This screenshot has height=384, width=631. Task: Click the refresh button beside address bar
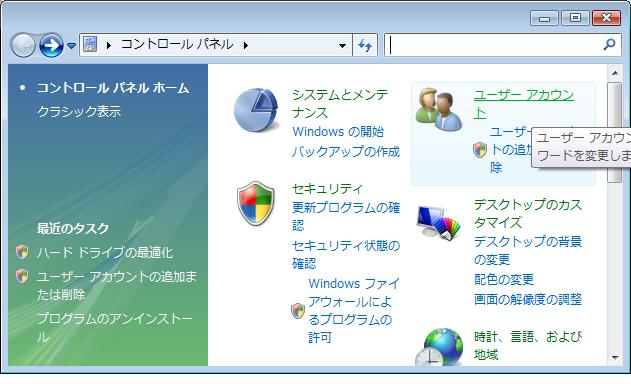coord(365,45)
